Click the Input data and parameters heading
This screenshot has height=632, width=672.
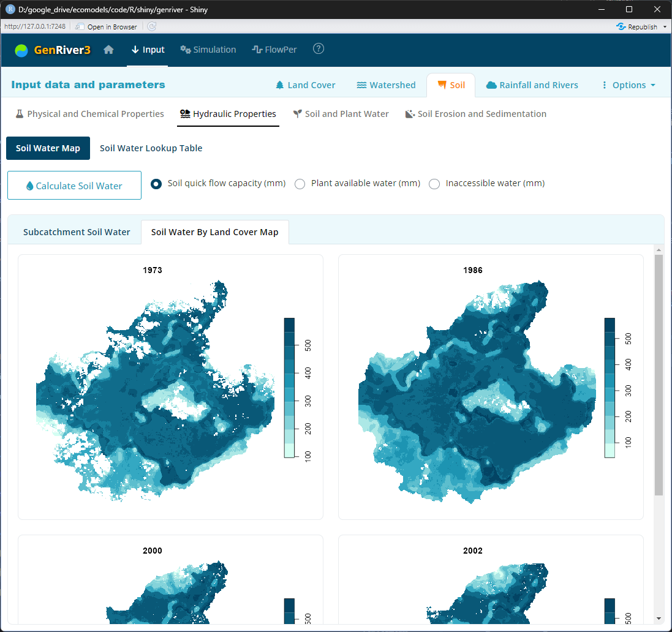pos(88,85)
